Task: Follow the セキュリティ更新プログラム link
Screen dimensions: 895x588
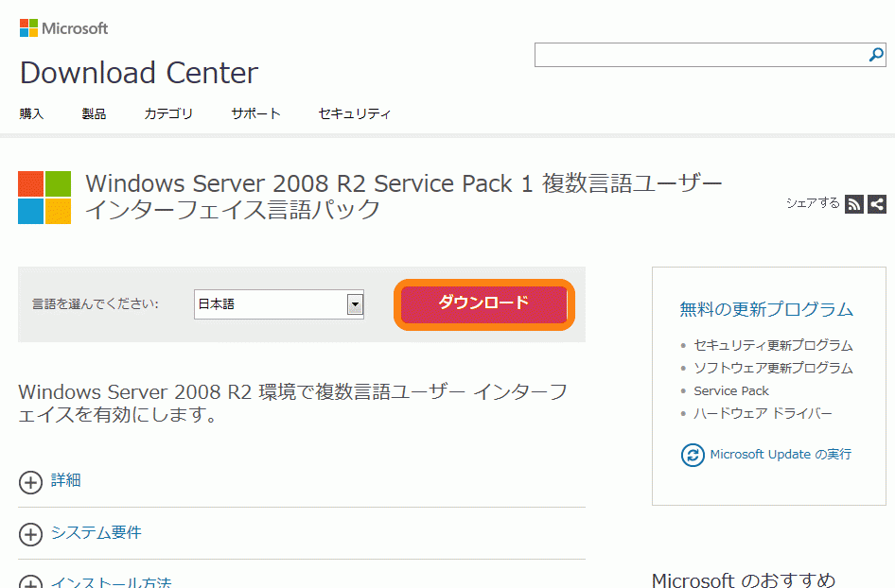Action: pyautogui.click(x=773, y=345)
